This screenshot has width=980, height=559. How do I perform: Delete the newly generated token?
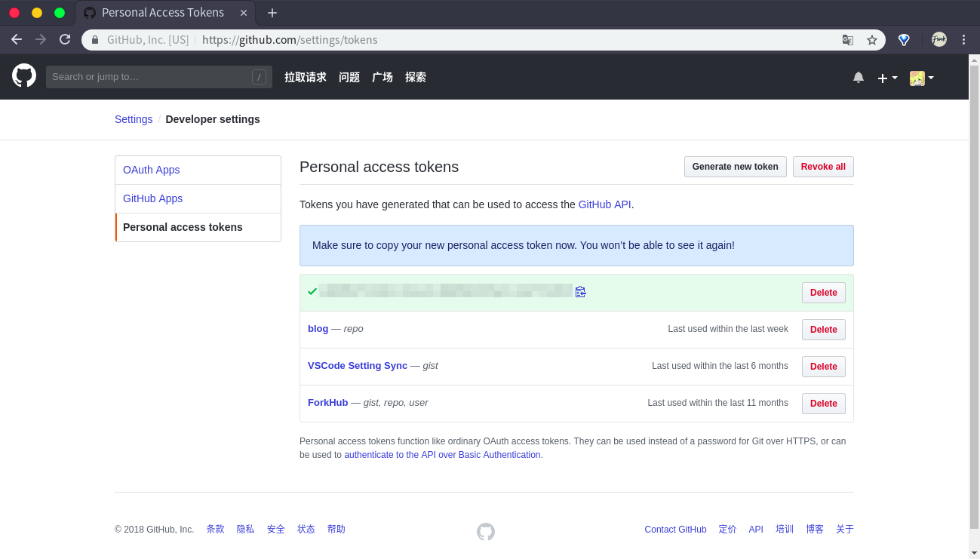824,293
